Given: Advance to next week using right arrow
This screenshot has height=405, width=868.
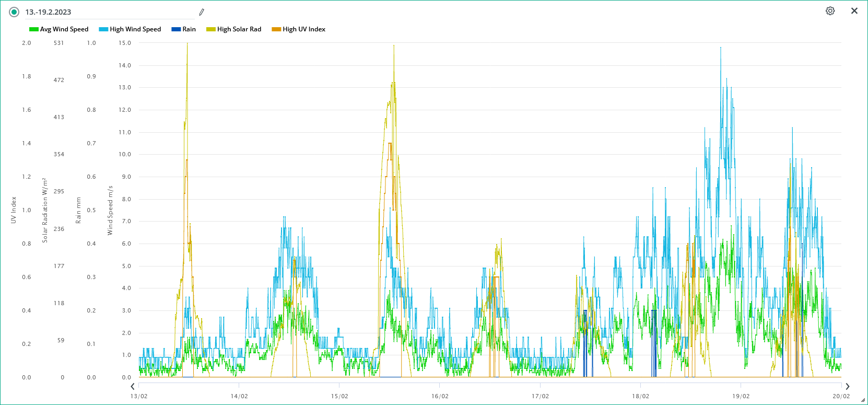Looking at the screenshot, I should pos(847,386).
